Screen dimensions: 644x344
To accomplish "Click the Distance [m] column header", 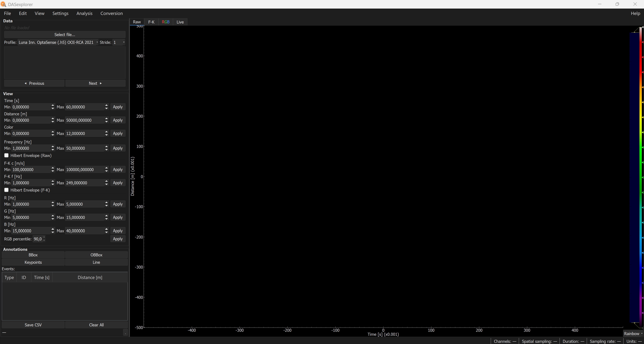I will click(90, 278).
